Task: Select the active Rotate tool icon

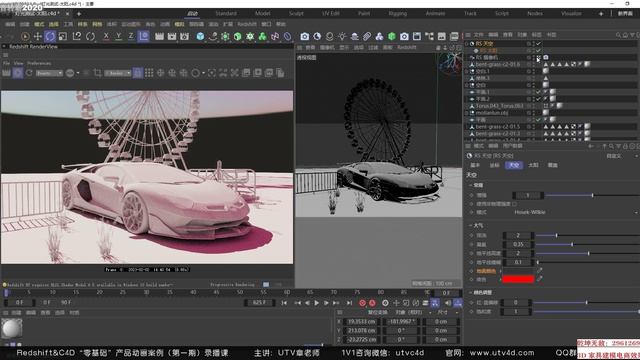Action: point(50,36)
